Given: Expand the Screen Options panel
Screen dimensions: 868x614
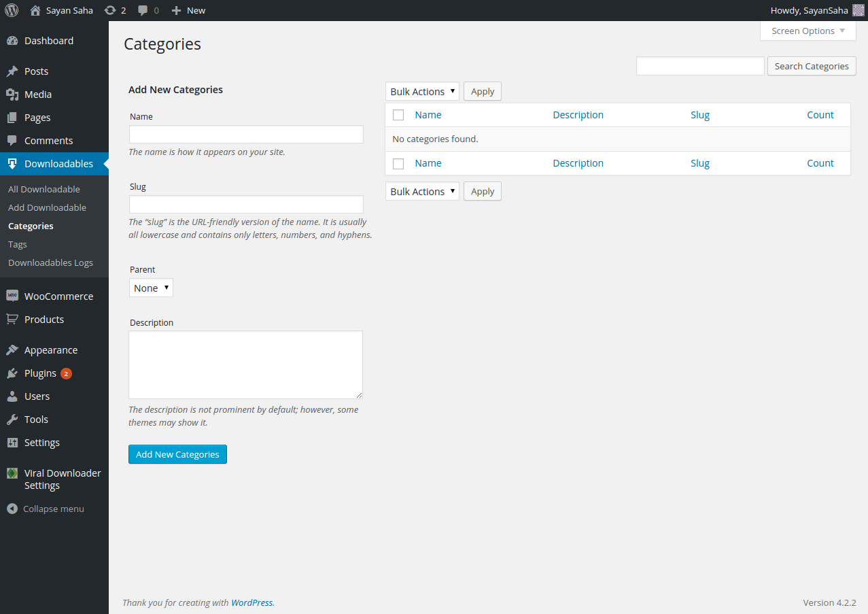Looking at the screenshot, I should pyautogui.click(x=808, y=31).
